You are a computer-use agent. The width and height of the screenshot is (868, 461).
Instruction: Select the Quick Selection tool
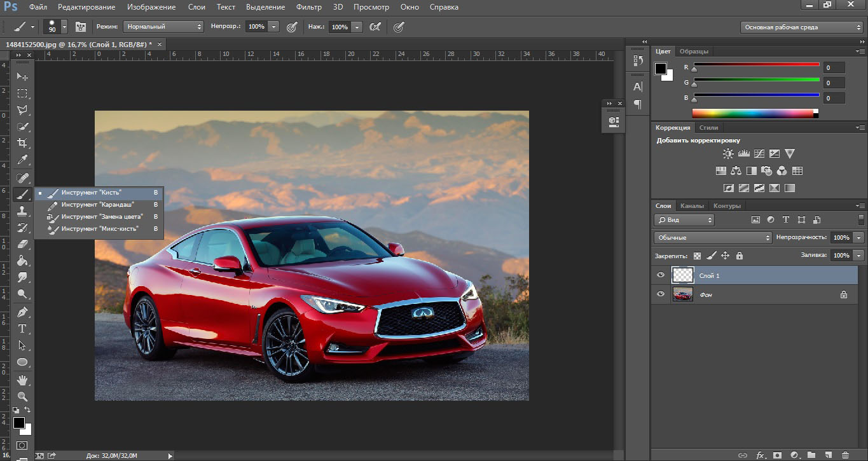[22, 126]
